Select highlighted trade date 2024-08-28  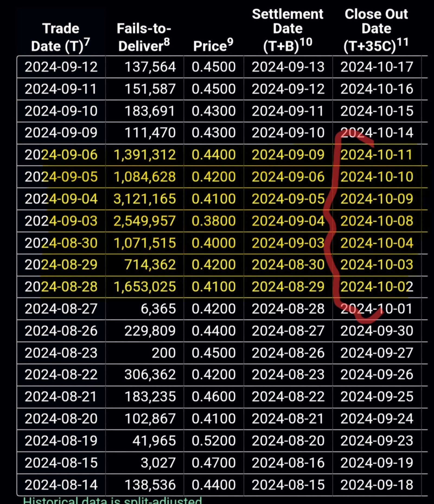[x=61, y=287]
